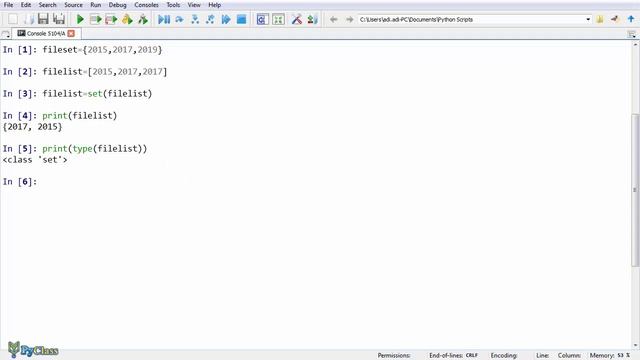Viewport: 640px width, 360px height.
Task: Open the Tools menu
Action: pos(173,5)
